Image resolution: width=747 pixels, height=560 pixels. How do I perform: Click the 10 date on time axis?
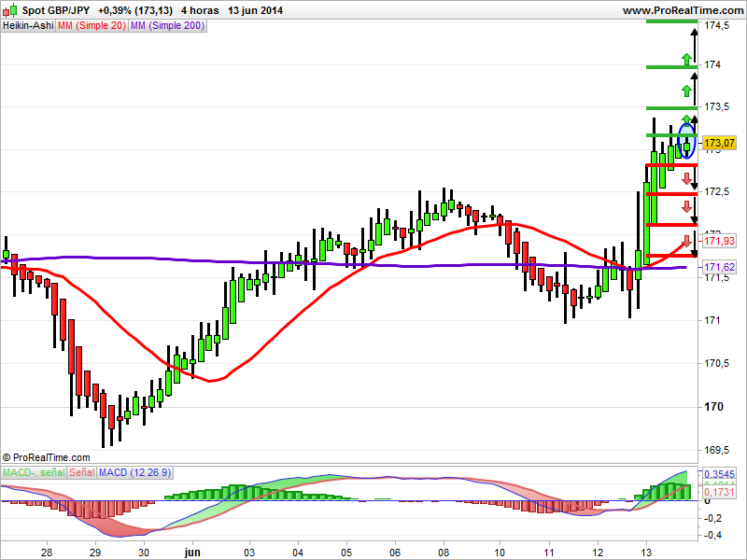click(x=500, y=553)
